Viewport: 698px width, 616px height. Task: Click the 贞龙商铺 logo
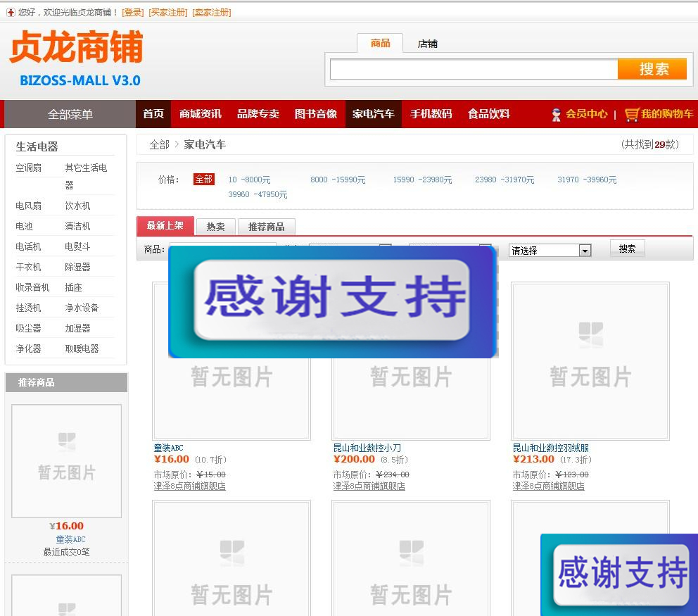76,47
